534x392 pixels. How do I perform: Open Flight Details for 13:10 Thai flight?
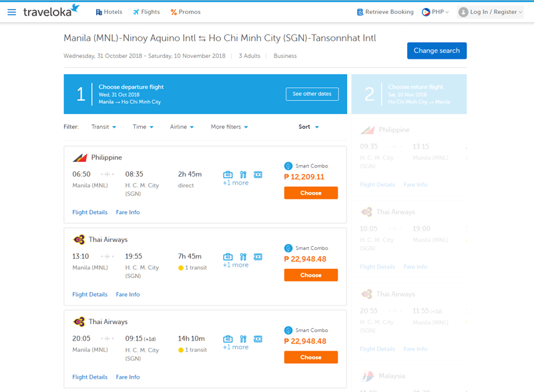90,295
